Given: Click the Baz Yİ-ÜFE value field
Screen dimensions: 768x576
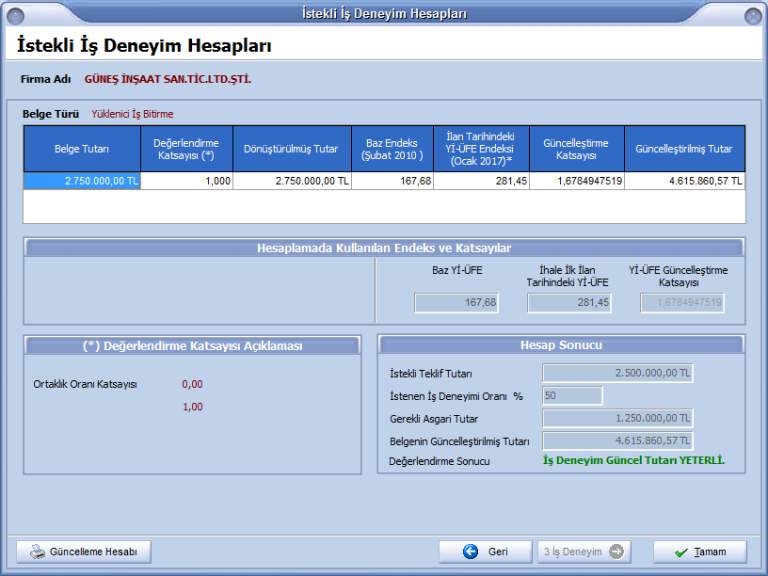Looking at the screenshot, I should (456, 303).
